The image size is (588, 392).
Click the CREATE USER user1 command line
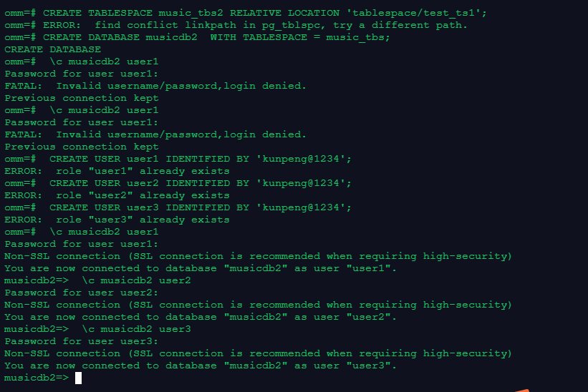(x=201, y=159)
